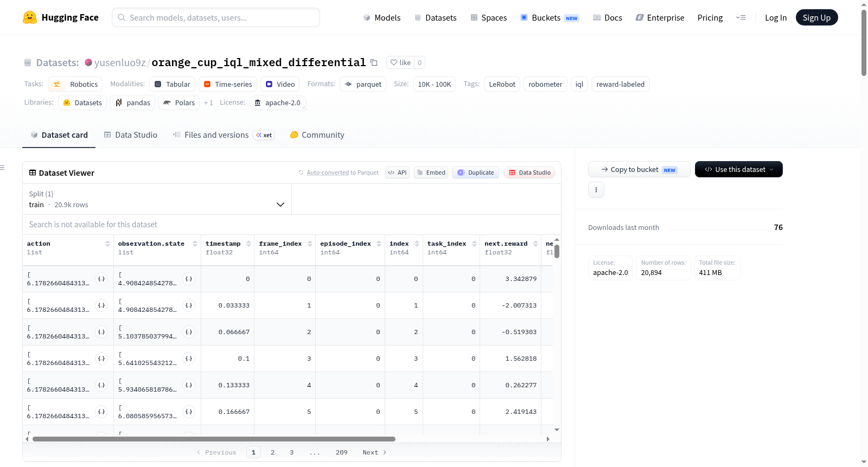868x467 pixels.
Task: Open the navigation overflow menu icon
Action: click(741, 17)
